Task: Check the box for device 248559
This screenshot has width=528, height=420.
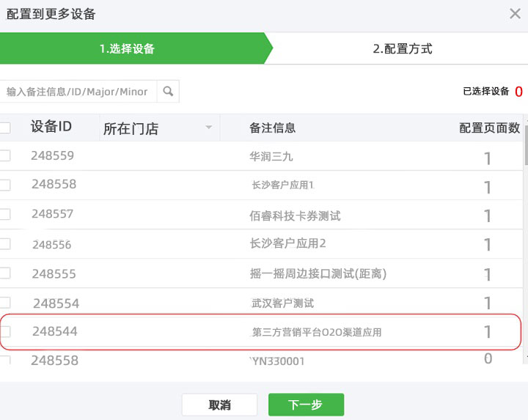Action: 5,155
